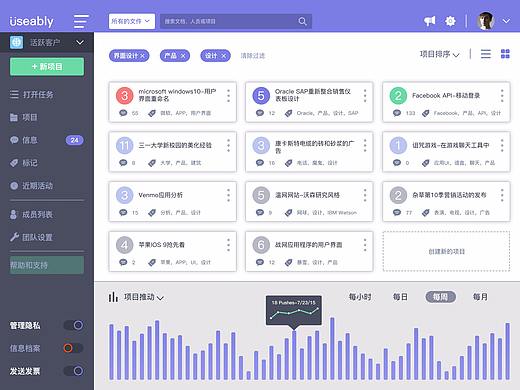Open more options on 苹果iOS 9 card
The height and width of the screenshot is (390, 520).
pos(228,245)
